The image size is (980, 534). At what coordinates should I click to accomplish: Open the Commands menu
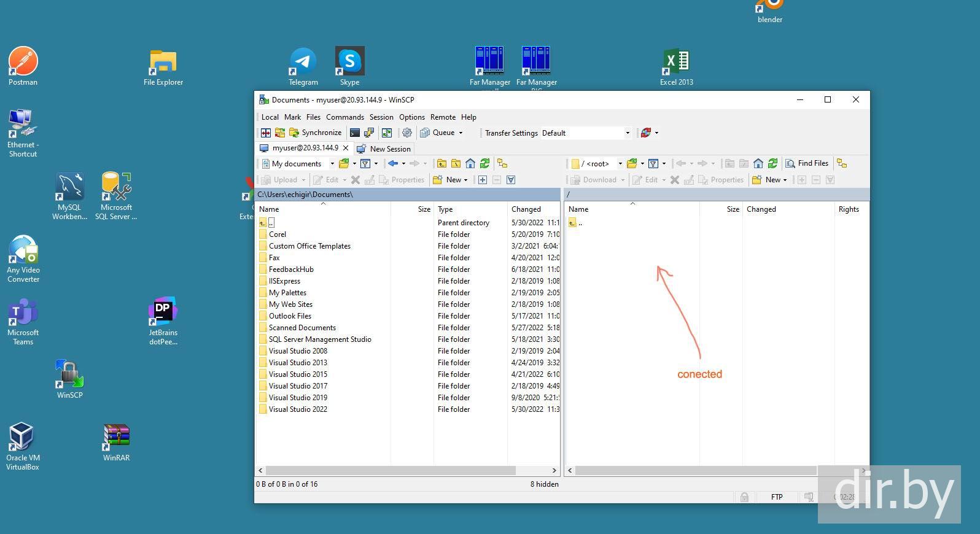[x=344, y=117]
